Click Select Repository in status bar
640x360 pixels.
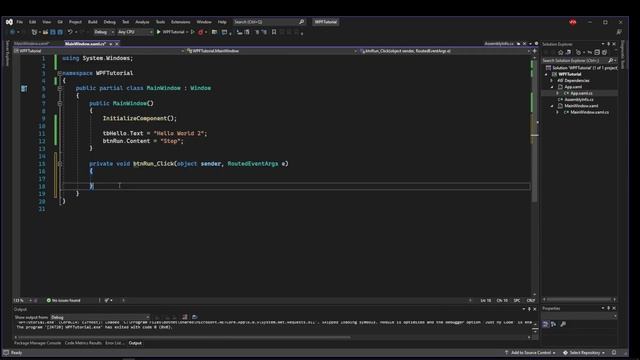584,353
